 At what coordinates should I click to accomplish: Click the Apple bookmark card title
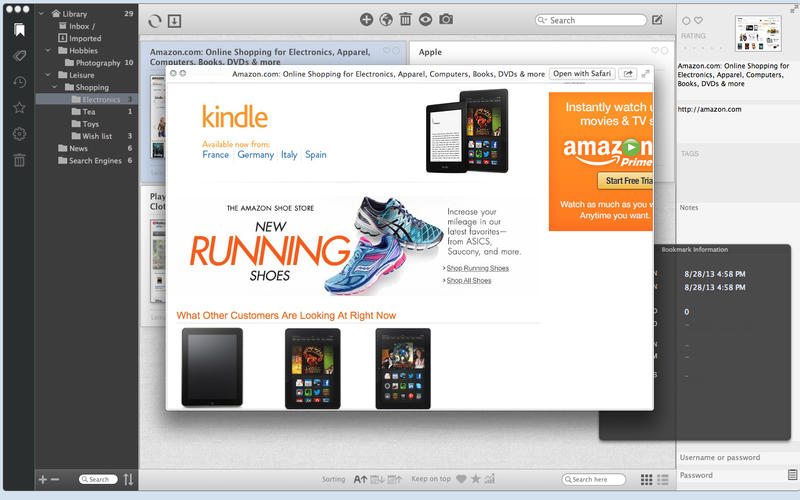click(x=430, y=52)
